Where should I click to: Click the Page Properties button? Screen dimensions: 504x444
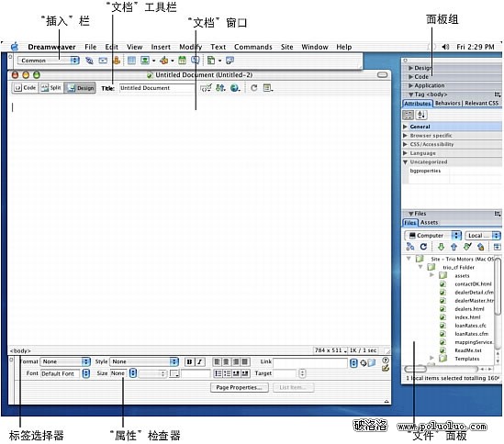[x=239, y=387]
